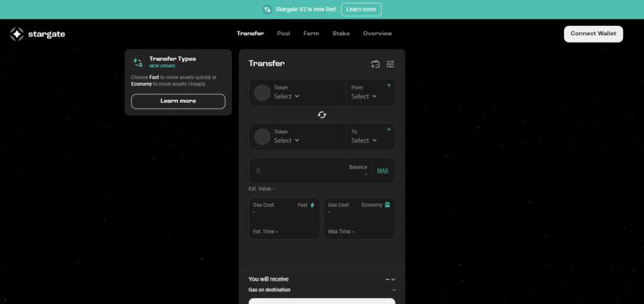
Task: Click the MAX amount link
Action: pos(383,171)
